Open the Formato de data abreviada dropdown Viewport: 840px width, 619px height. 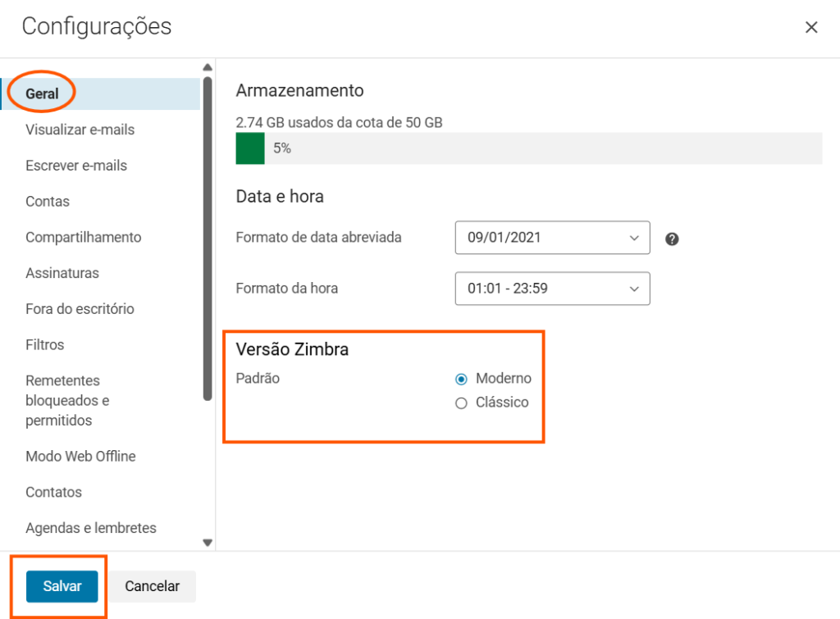pyautogui.click(x=552, y=238)
